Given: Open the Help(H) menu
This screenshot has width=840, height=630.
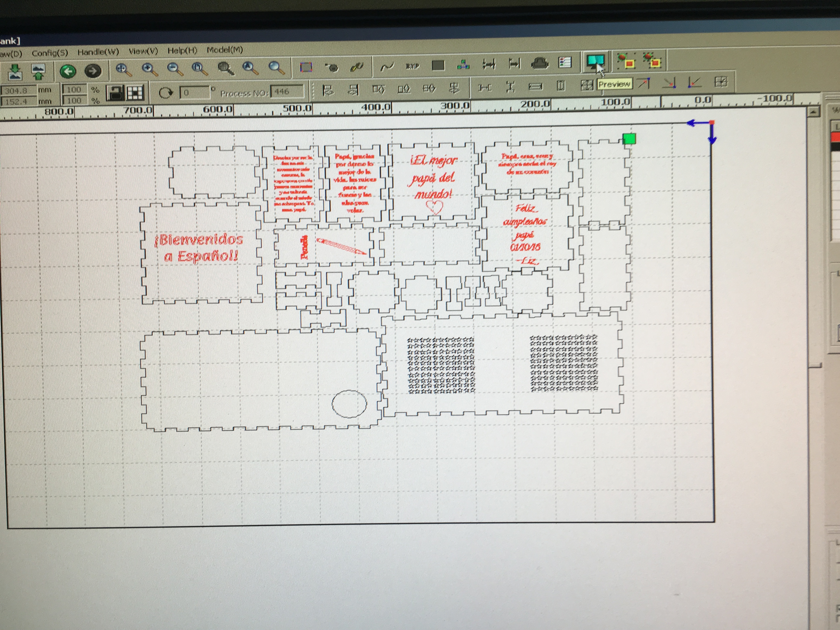Looking at the screenshot, I should [x=182, y=50].
